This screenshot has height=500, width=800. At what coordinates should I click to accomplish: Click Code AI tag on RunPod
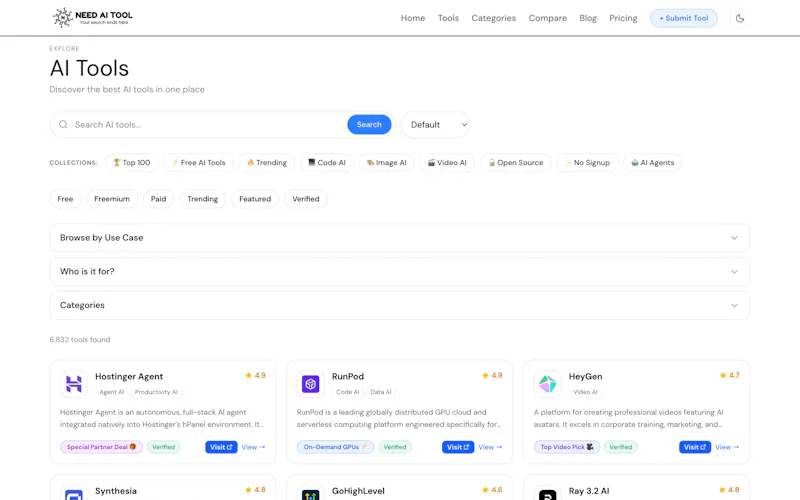(x=347, y=392)
